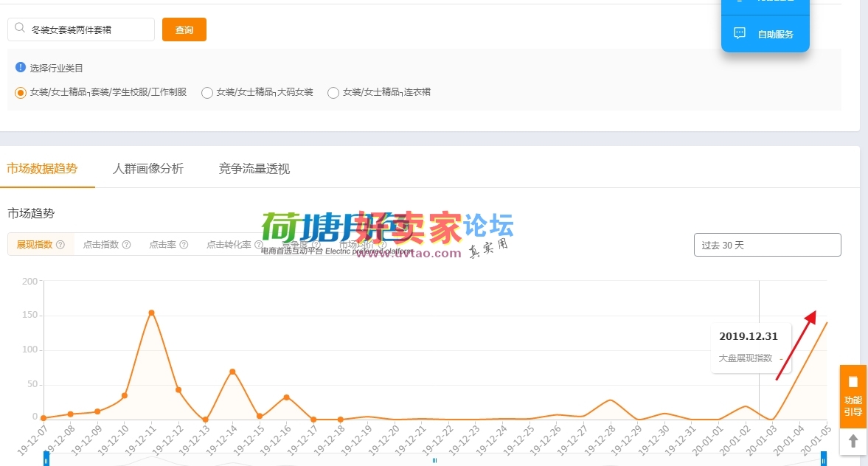Click the right handle of chart range slider

[x=824, y=459]
